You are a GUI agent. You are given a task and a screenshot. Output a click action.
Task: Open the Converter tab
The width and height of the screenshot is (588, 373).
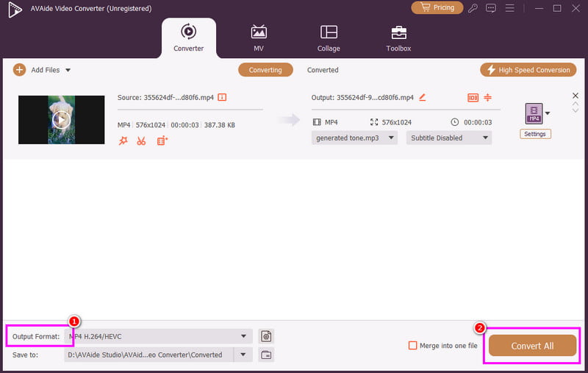188,38
